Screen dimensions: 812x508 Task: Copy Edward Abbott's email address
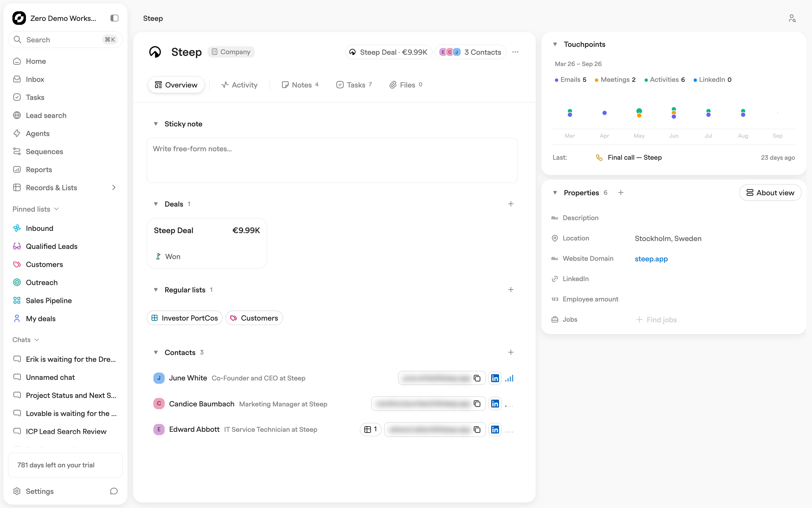(477, 429)
